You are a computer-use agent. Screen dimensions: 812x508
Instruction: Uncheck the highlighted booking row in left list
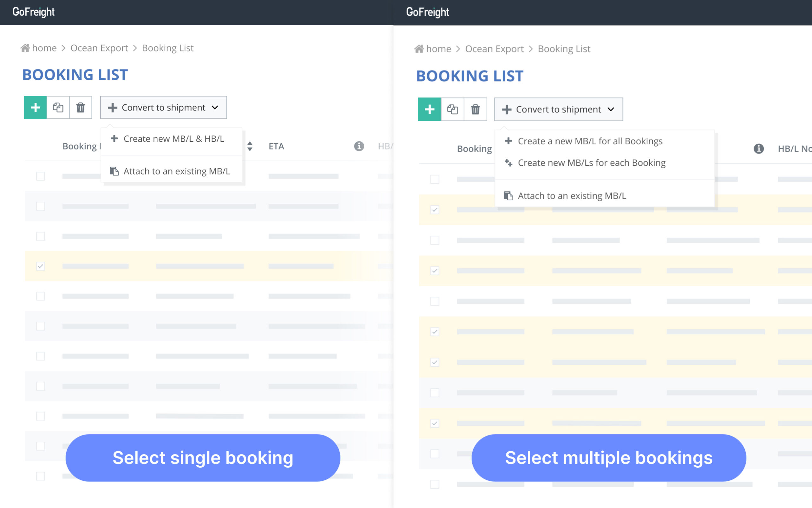tap(41, 266)
